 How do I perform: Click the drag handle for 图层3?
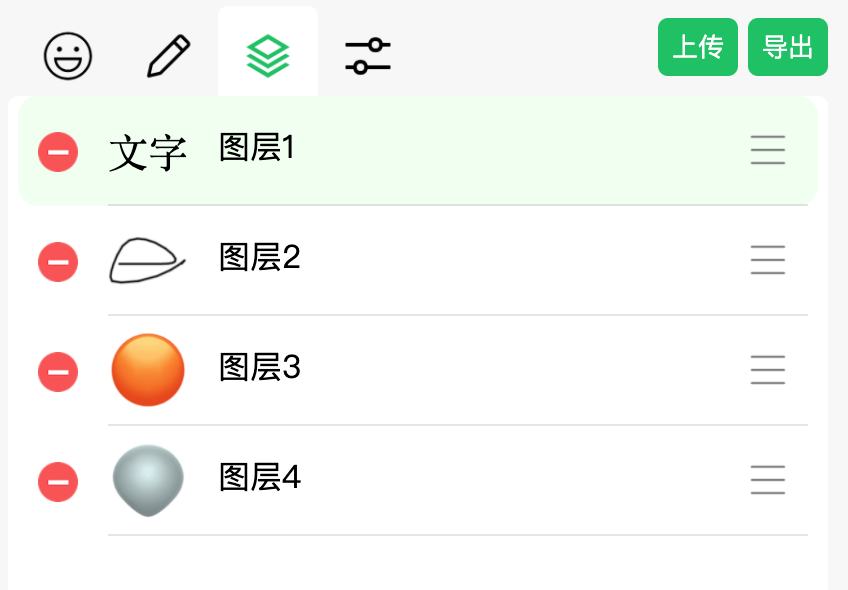point(768,370)
